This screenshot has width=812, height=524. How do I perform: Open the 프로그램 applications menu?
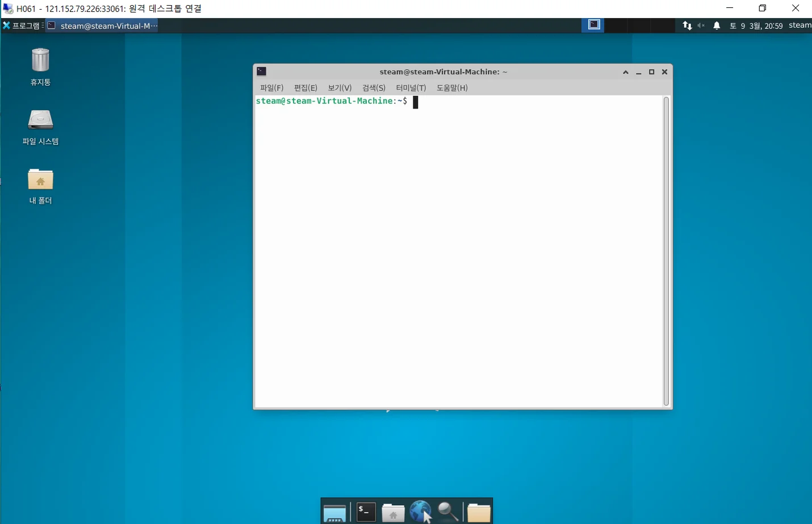(x=21, y=26)
